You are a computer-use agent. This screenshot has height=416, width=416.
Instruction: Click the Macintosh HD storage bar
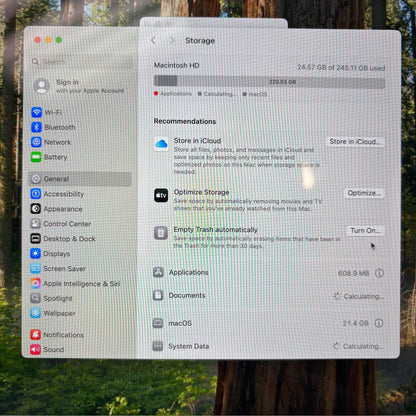(x=269, y=82)
